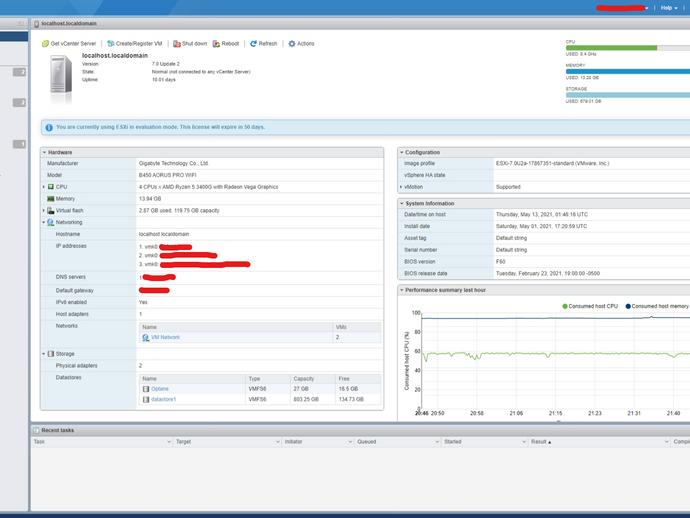Image resolution: width=690 pixels, height=518 pixels.
Task: Collapse the System Information panel
Action: pos(402,203)
